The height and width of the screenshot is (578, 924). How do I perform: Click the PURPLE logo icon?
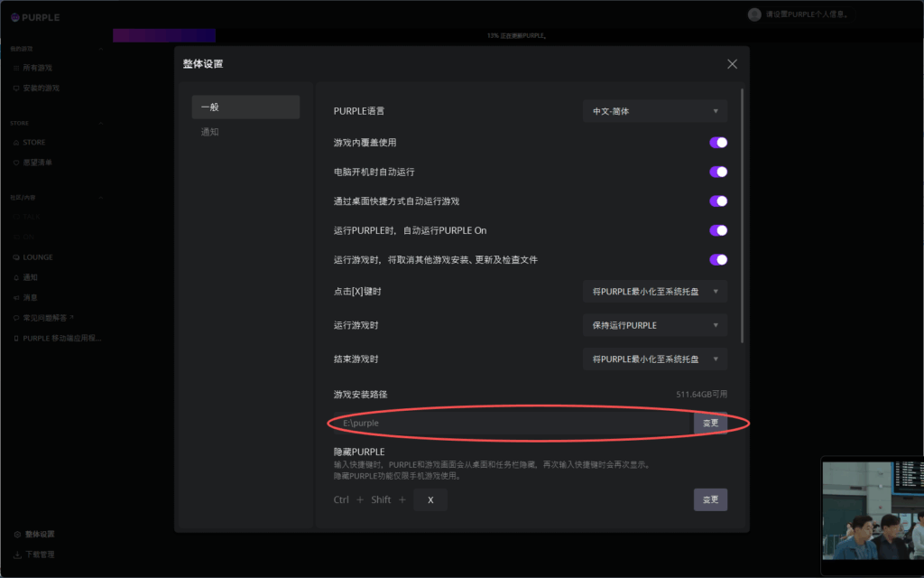point(14,17)
